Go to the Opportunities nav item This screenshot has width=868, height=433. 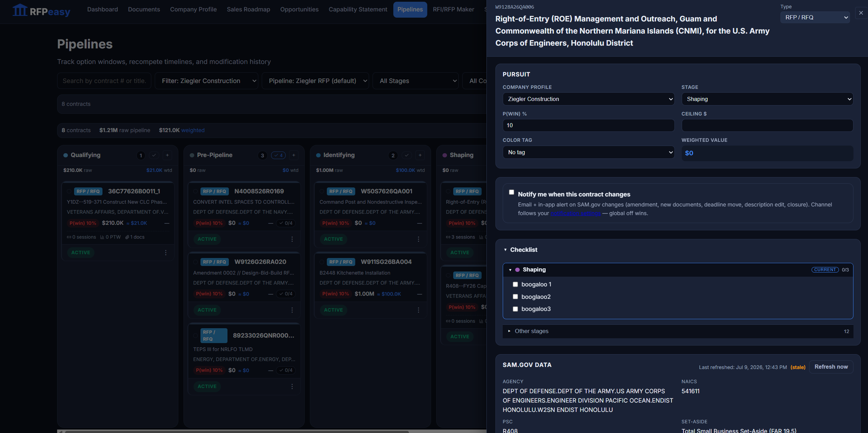[x=299, y=9]
